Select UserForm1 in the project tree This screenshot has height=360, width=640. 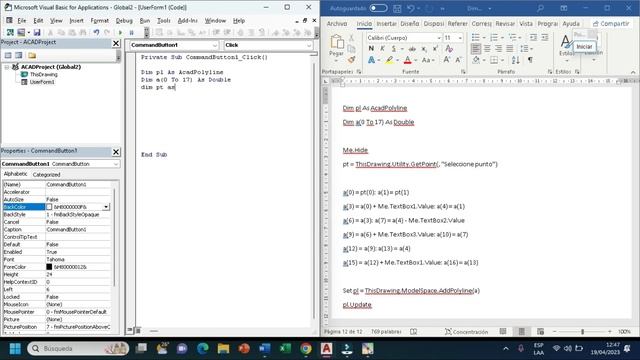pos(42,82)
